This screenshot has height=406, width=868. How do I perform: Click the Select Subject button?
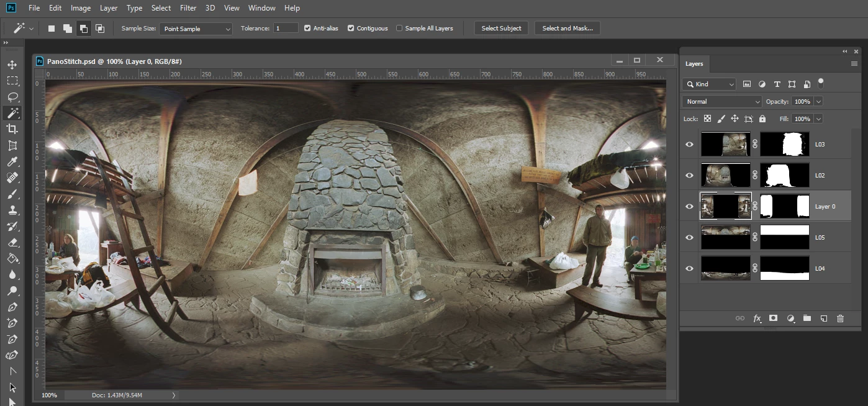coord(501,29)
